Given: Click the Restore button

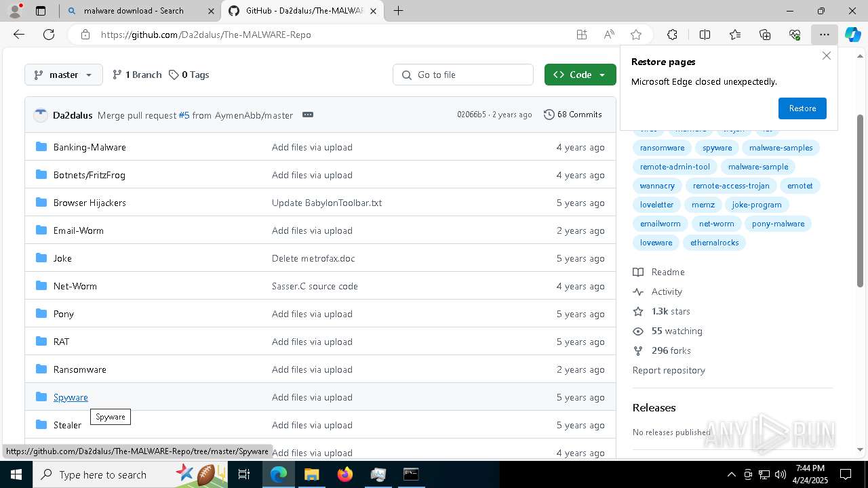Looking at the screenshot, I should (x=802, y=108).
